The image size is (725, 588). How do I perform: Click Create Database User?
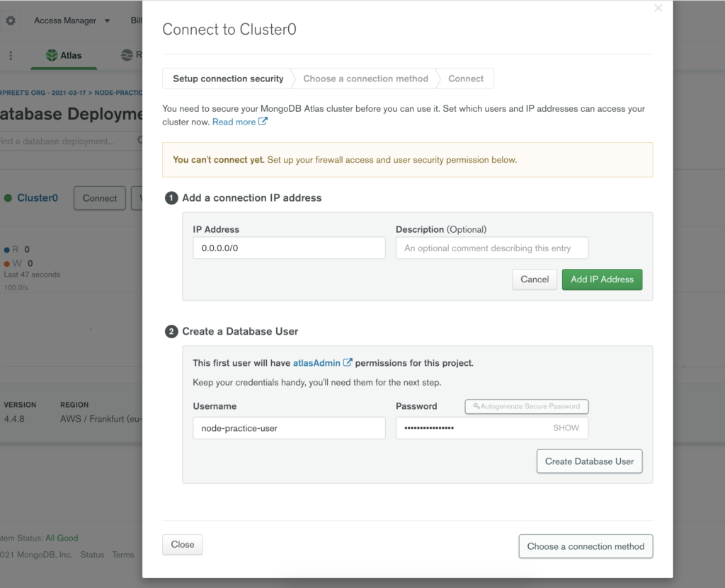(x=589, y=461)
